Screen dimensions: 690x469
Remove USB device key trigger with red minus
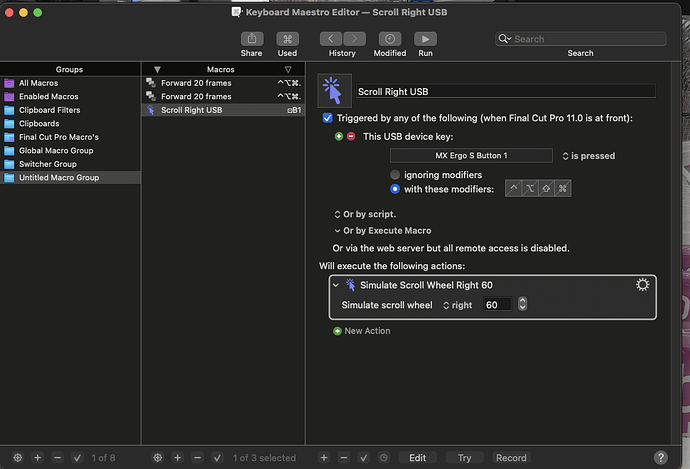[351, 136]
